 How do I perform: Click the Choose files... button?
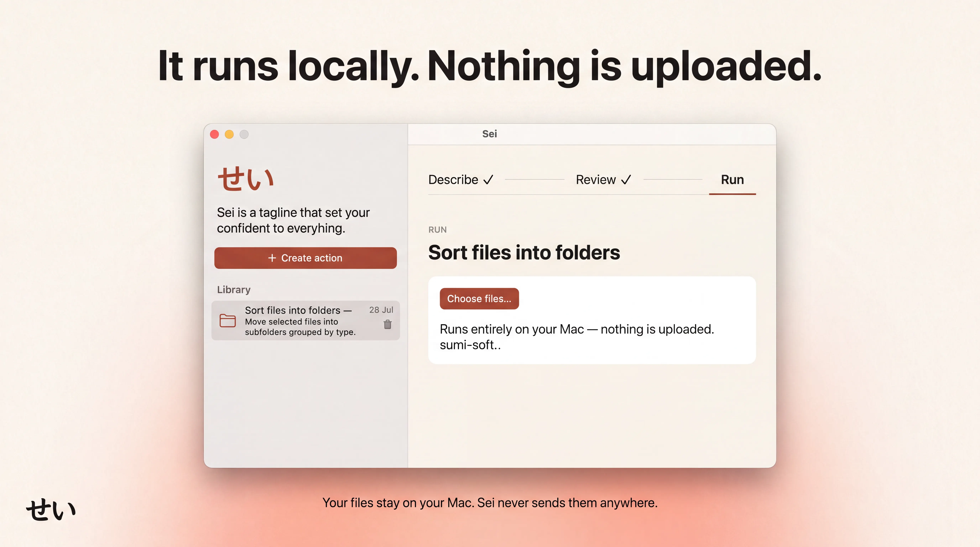pyautogui.click(x=479, y=299)
